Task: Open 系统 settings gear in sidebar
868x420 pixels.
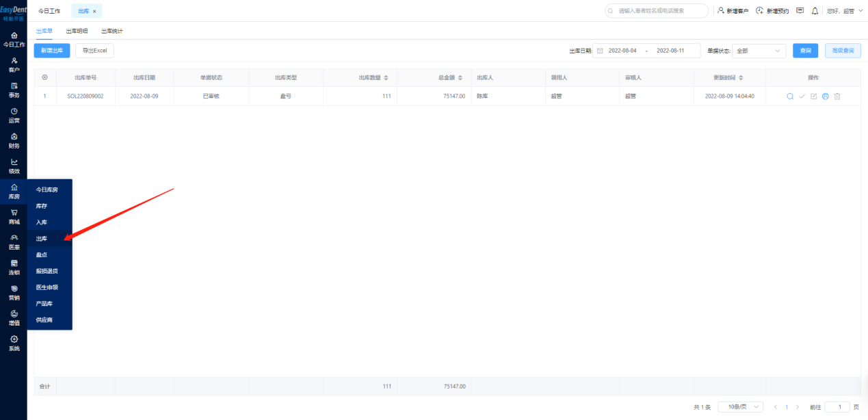Action: (14, 343)
